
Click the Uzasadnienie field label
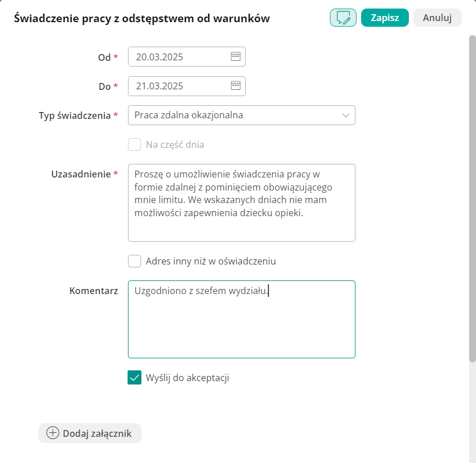[x=81, y=174]
